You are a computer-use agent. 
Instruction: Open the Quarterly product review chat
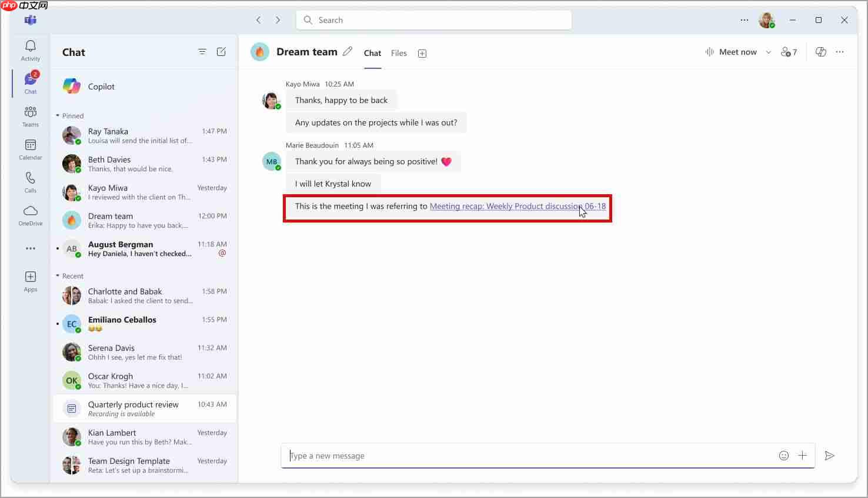[x=145, y=409]
